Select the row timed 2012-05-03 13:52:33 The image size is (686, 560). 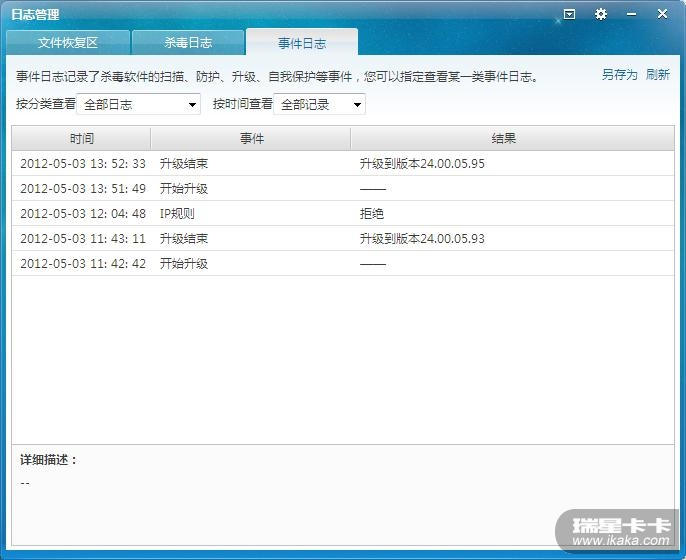[343, 164]
